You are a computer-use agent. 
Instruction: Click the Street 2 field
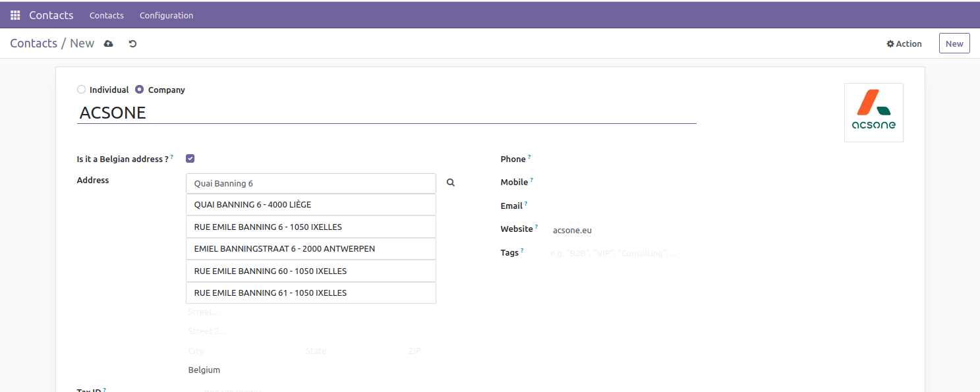click(x=311, y=331)
